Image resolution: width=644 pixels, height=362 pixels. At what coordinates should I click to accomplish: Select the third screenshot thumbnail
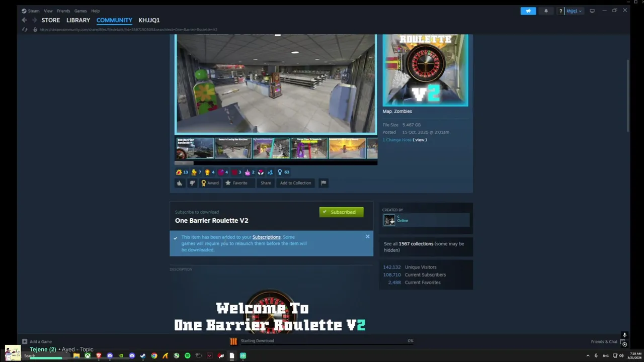tap(271, 148)
